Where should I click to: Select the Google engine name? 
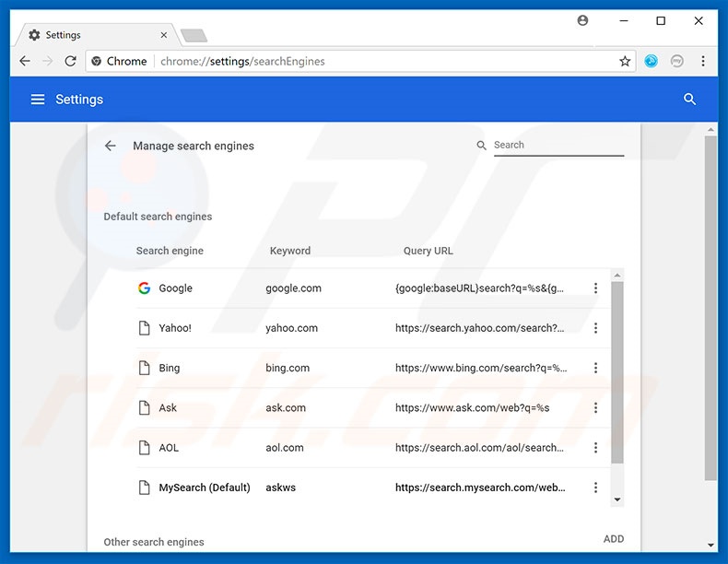pyautogui.click(x=175, y=288)
